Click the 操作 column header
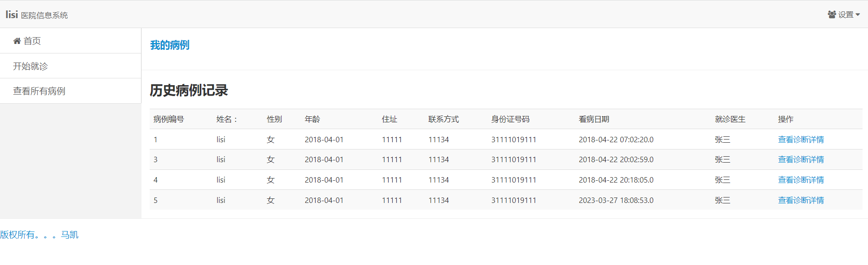Image resolution: width=868 pixels, height=265 pixels. click(x=786, y=119)
